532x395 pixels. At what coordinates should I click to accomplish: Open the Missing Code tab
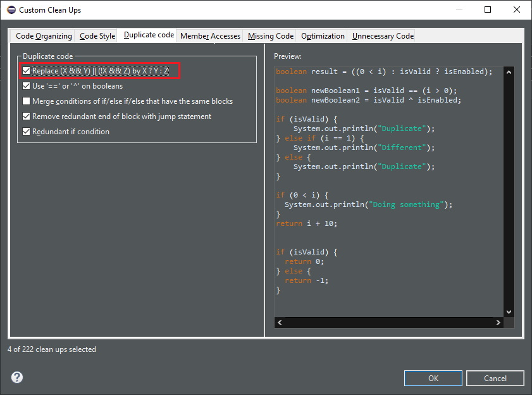coord(270,36)
